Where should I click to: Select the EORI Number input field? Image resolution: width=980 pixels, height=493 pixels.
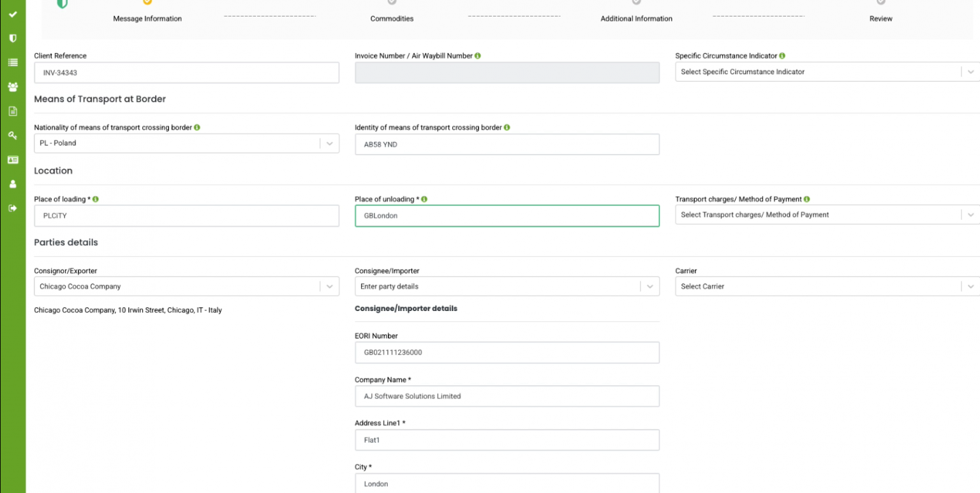(507, 352)
